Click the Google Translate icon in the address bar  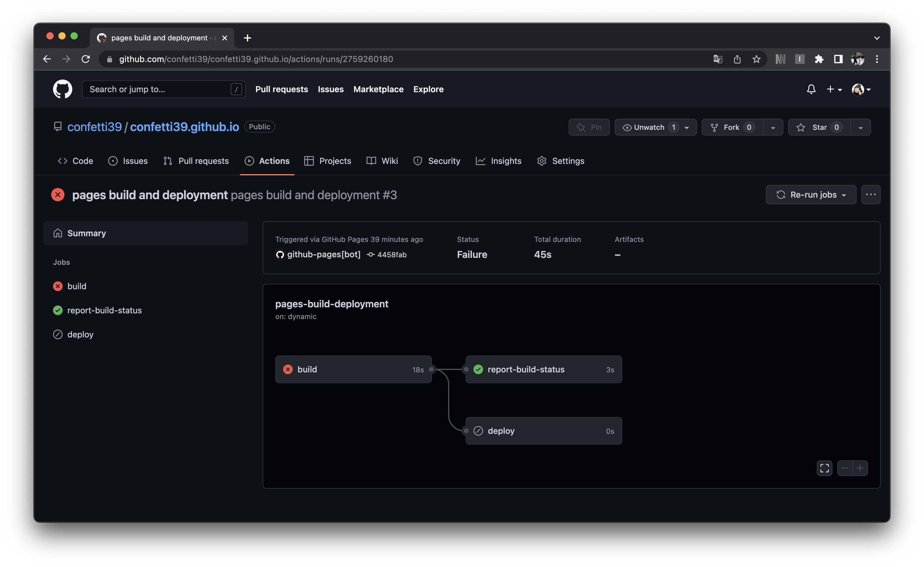(717, 59)
